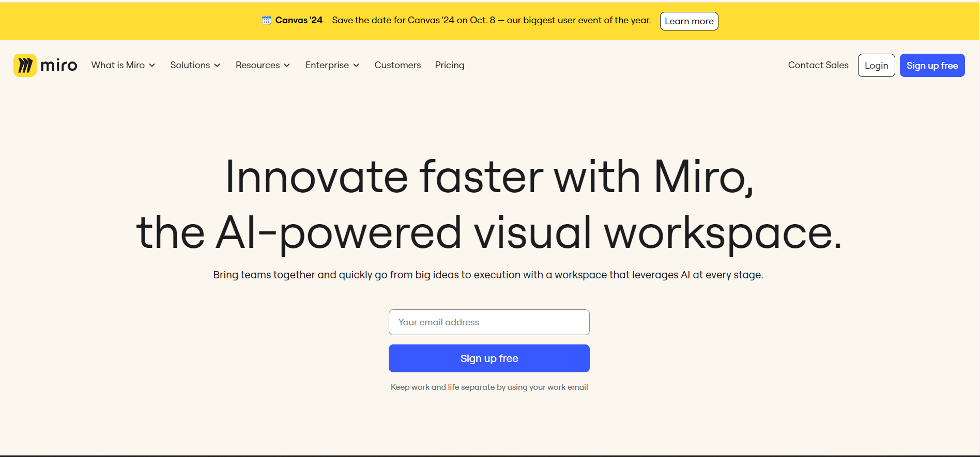Viewport: 980px width, 457px height.
Task: Click Keep work and life separate note
Action: coord(489,387)
